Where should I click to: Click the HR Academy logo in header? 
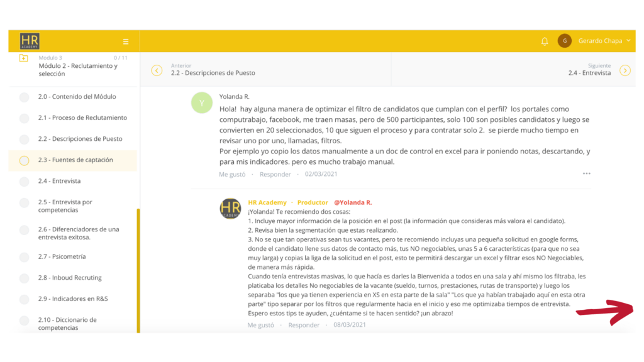click(30, 41)
